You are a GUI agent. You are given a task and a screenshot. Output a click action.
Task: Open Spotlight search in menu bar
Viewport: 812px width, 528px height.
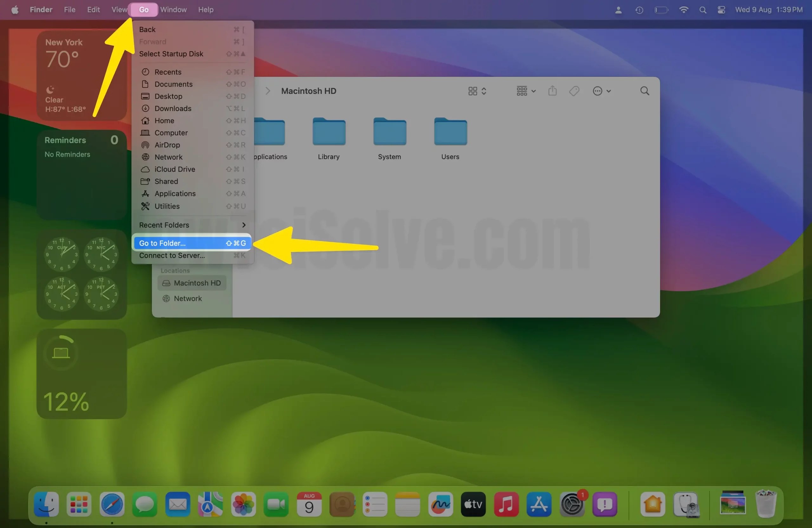pos(703,10)
